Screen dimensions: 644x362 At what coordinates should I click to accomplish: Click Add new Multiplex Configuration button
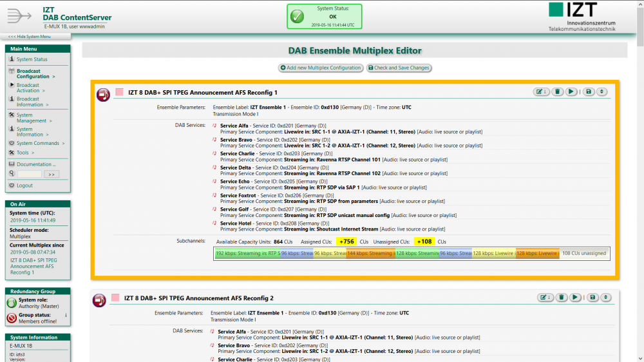point(320,68)
